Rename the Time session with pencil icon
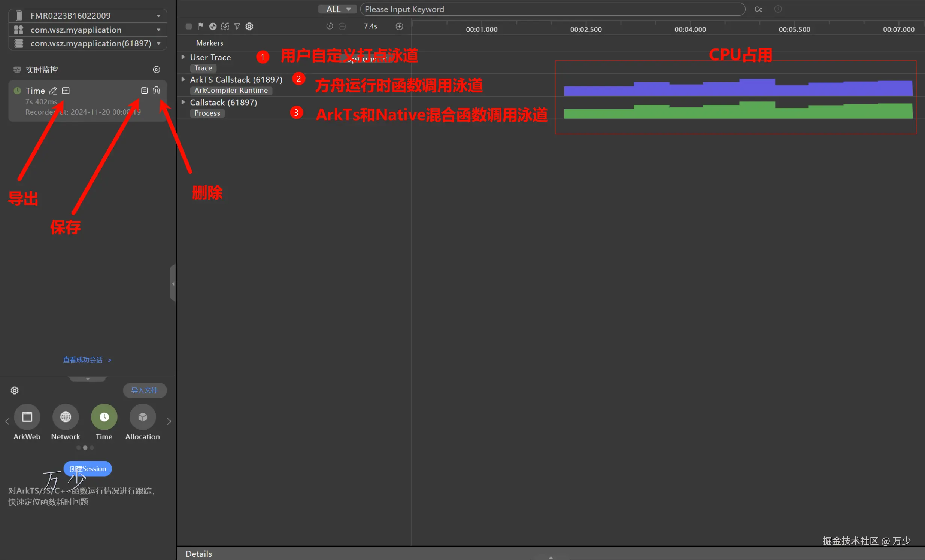This screenshot has height=560, width=925. click(53, 91)
